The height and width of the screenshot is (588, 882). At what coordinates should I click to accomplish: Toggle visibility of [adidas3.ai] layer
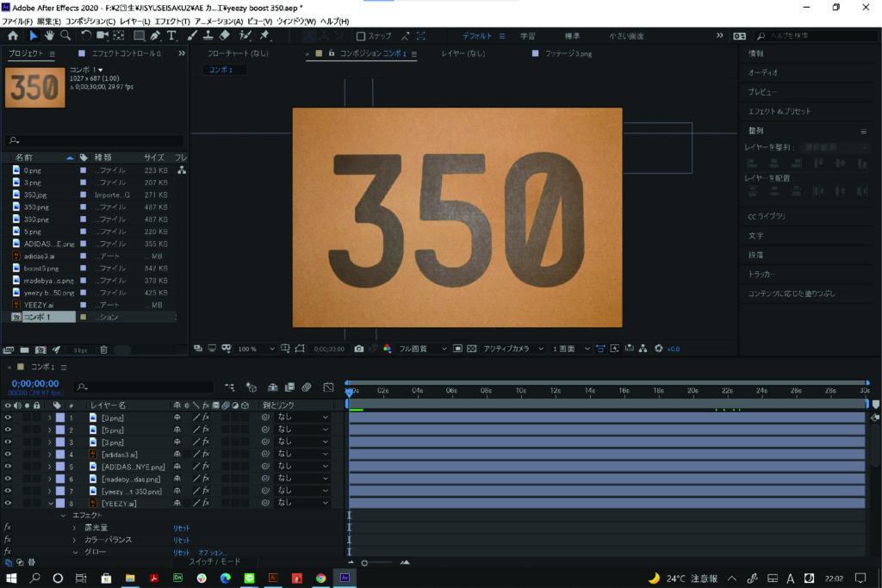pos(9,454)
